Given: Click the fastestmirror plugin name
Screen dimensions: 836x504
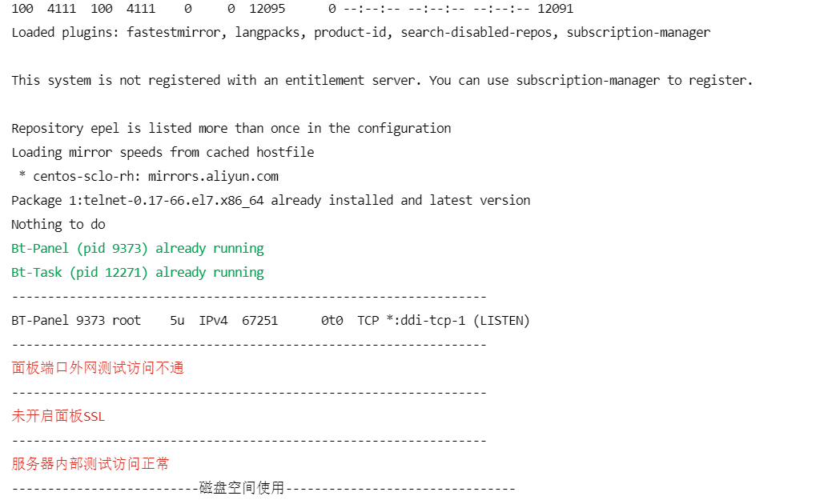Looking at the screenshot, I should 173,33.
